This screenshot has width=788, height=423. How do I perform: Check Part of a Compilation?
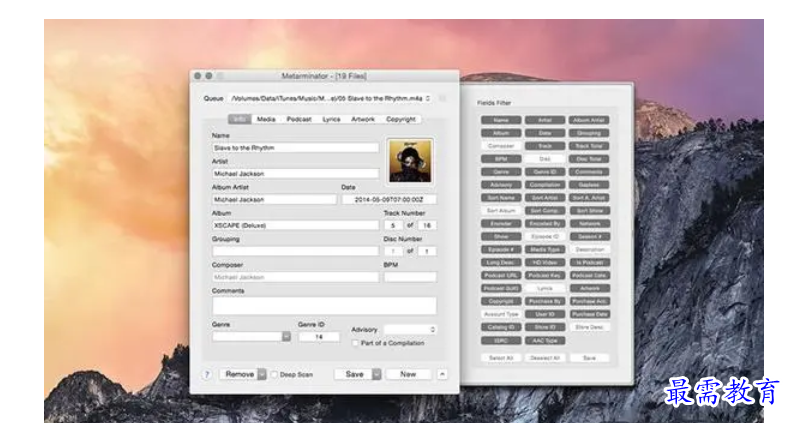[356, 343]
